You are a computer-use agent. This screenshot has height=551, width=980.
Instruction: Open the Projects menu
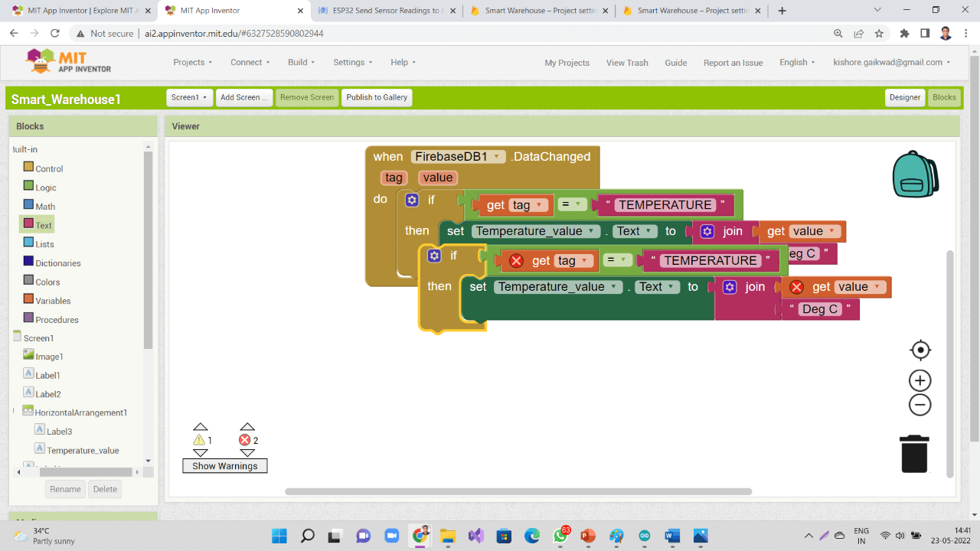tap(193, 63)
